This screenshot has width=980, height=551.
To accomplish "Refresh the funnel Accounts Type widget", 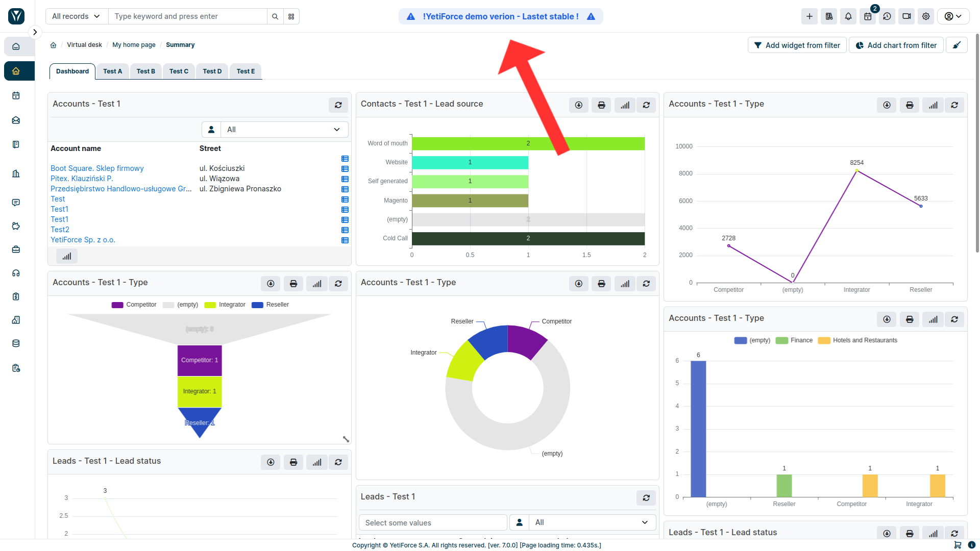I will pos(338,284).
